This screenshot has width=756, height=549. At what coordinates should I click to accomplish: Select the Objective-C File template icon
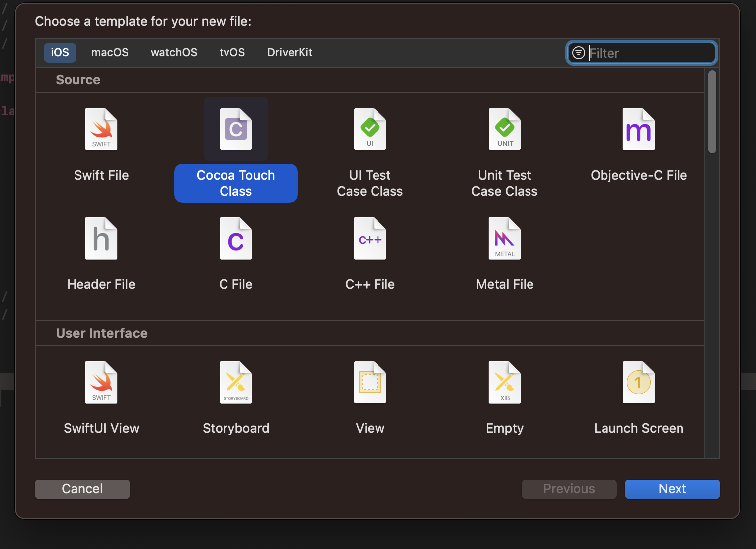coord(639,129)
